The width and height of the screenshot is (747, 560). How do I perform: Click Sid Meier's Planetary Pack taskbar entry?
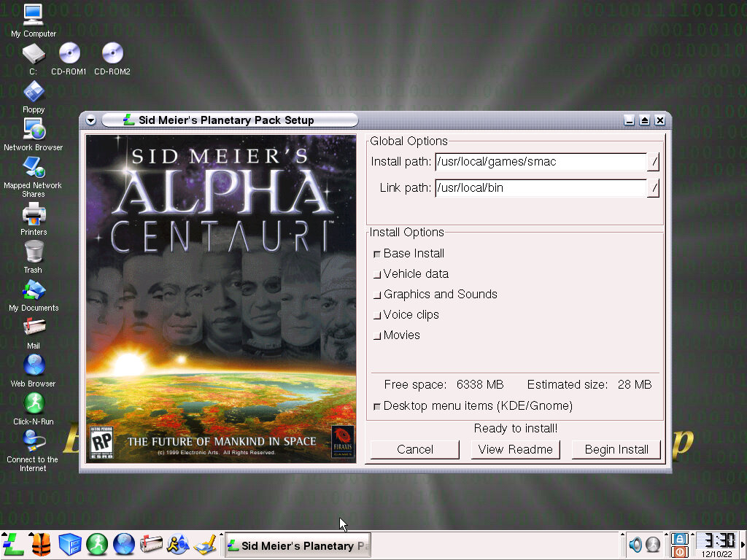[298, 545]
